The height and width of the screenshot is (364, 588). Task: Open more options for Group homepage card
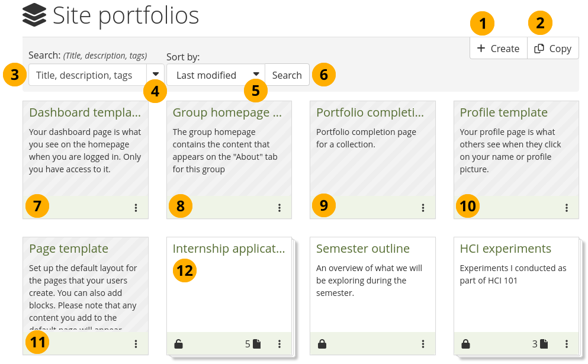pyautogui.click(x=279, y=208)
